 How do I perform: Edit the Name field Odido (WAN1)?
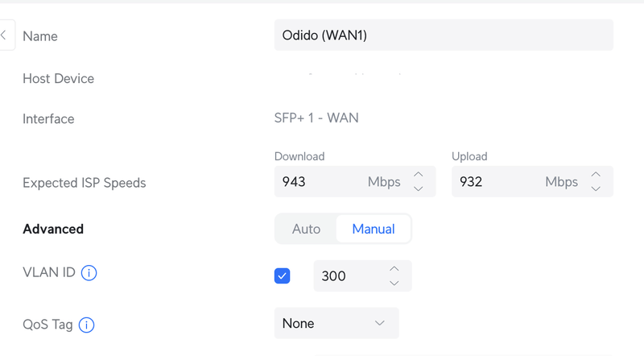(444, 35)
